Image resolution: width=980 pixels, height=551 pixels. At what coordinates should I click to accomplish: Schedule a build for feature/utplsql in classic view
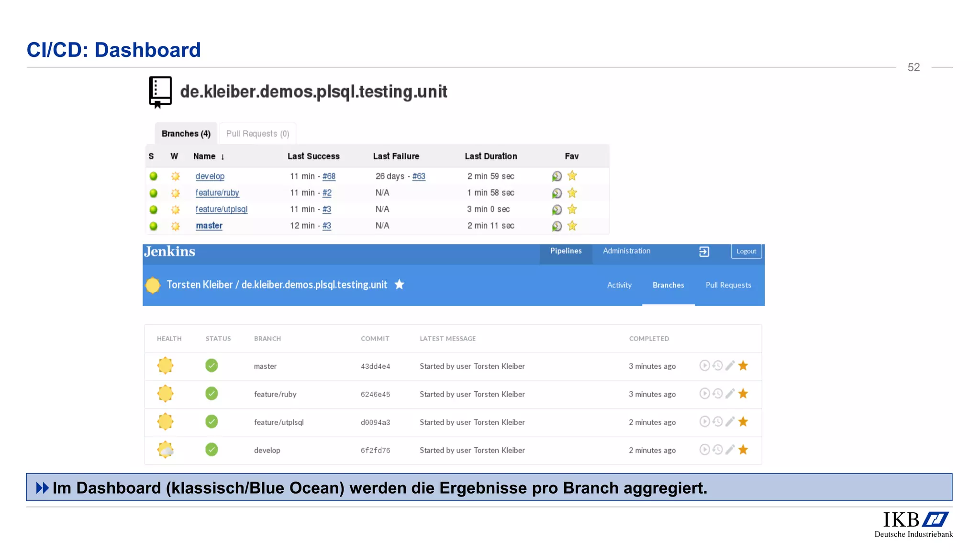click(x=557, y=209)
